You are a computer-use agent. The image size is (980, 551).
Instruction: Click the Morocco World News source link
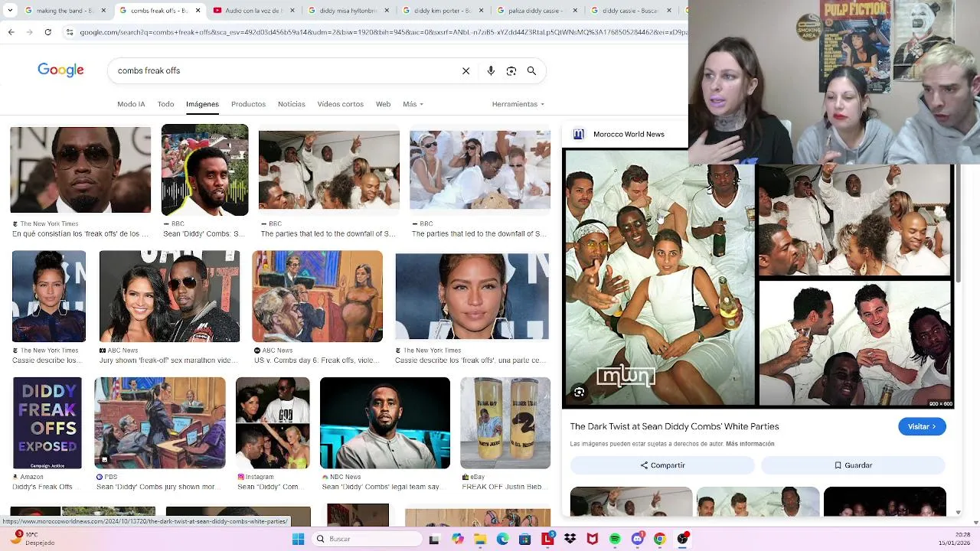[629, 134]
